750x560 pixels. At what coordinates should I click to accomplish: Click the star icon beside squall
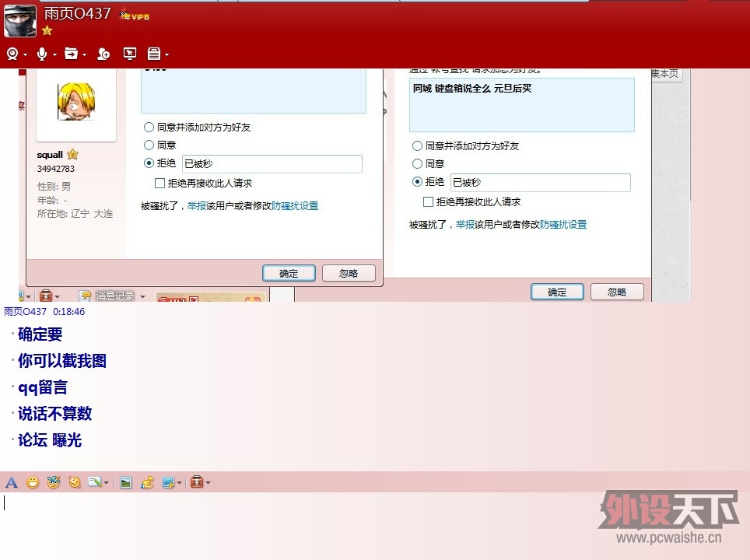[x=72, y=154]
